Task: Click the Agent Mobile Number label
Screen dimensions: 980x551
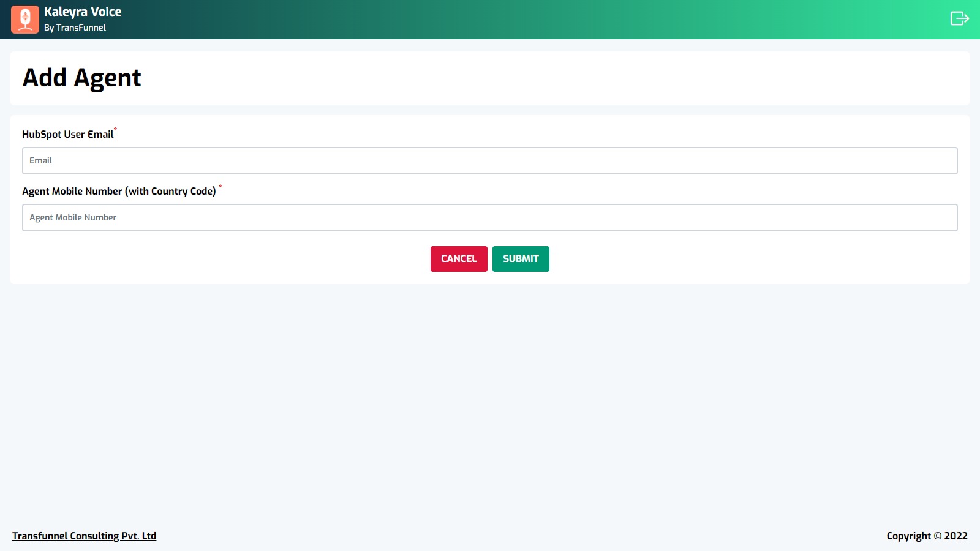Action: coord(119,191)
